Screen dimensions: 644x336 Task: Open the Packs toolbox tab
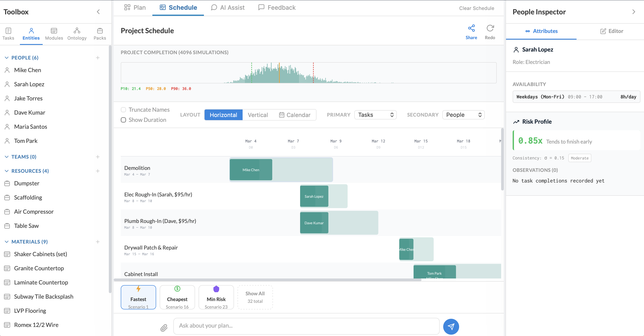(x=100, y=34)
